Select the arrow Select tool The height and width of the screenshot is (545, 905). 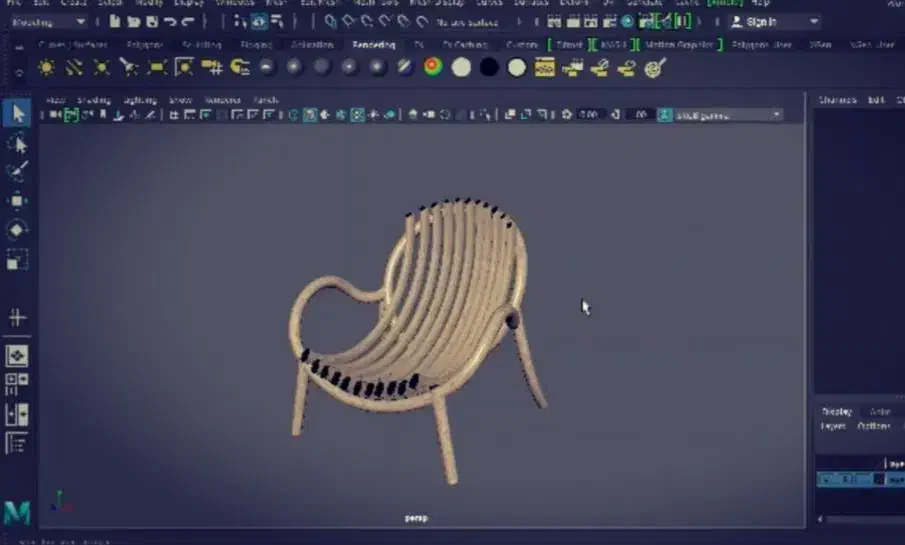point(18,114)
